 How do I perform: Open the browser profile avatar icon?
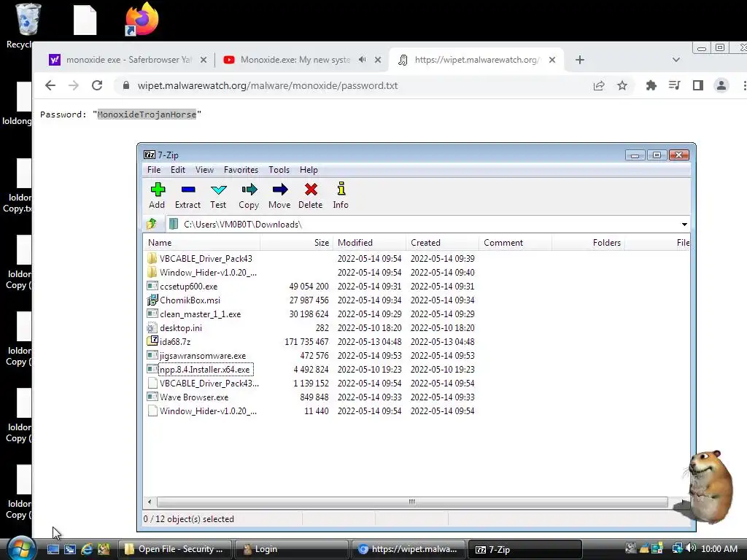(x=721, y=86)
